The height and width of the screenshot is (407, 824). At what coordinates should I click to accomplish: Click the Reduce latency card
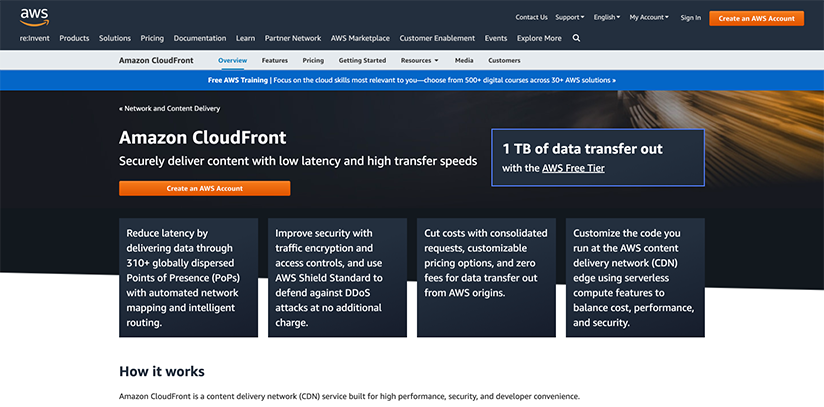[x=189, y=278]
